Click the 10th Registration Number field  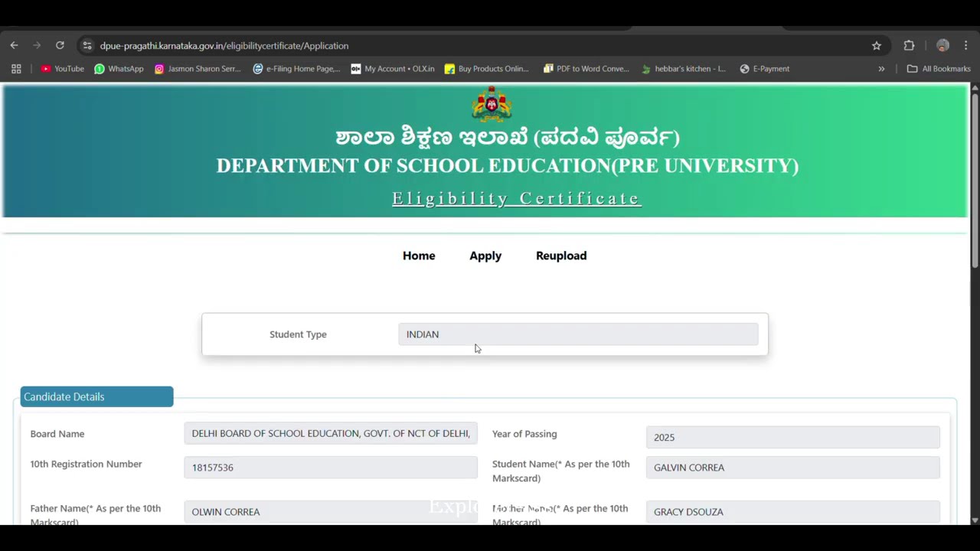click(x=331, y=468)
